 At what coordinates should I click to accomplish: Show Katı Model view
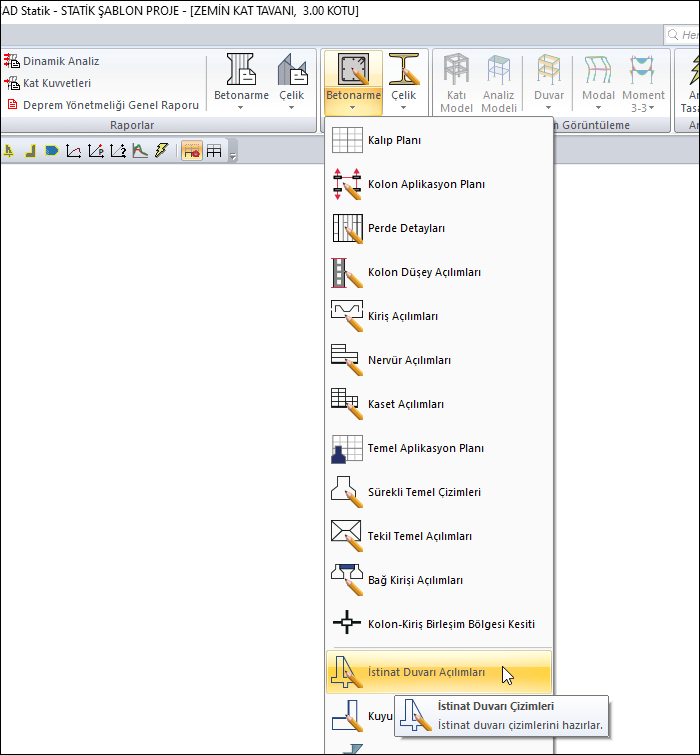[456, 83]
